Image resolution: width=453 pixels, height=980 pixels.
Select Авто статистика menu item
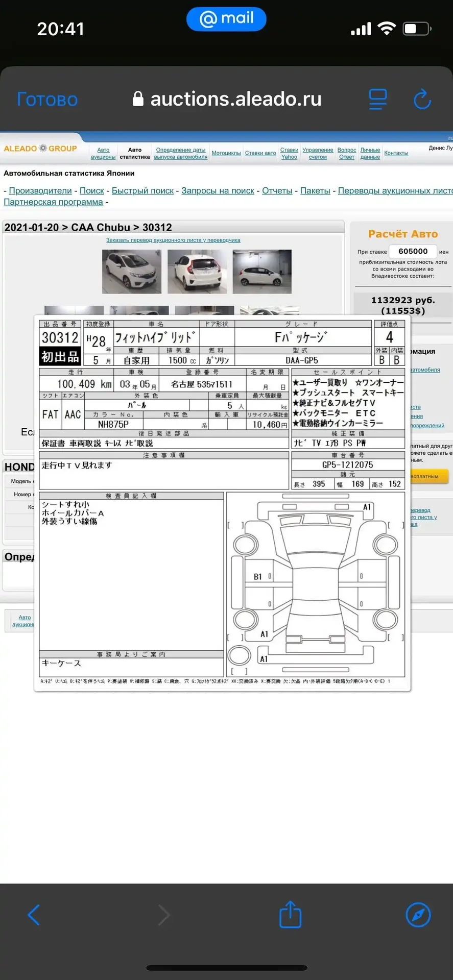point(135,153)
